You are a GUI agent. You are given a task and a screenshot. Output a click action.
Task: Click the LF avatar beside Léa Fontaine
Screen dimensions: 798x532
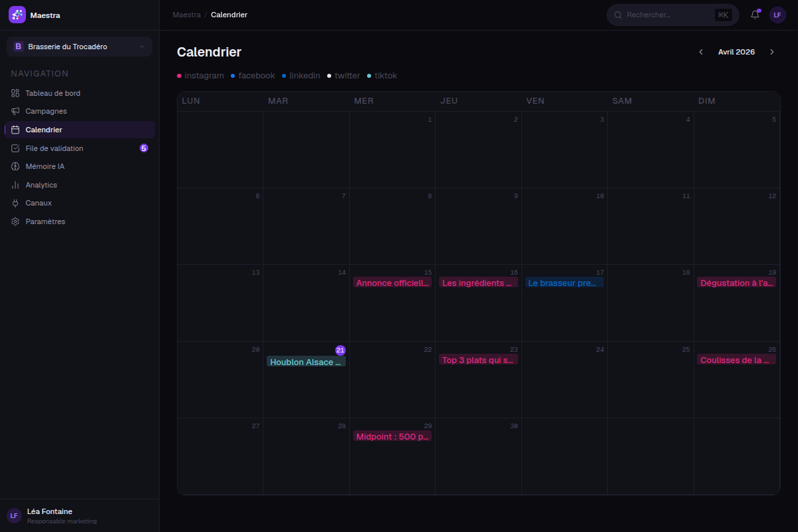click(x=14, y=515)
